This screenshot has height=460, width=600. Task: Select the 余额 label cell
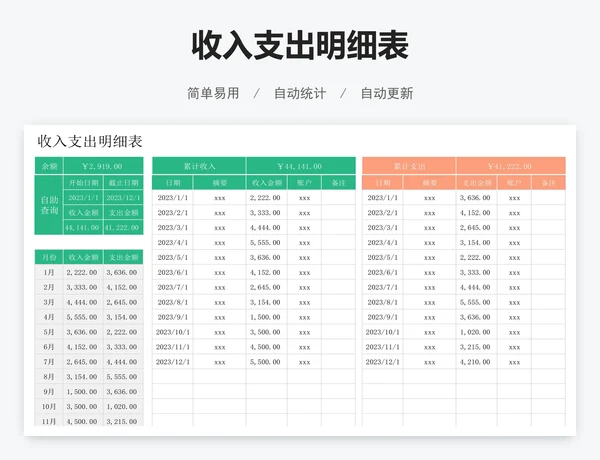pos(49,166)
